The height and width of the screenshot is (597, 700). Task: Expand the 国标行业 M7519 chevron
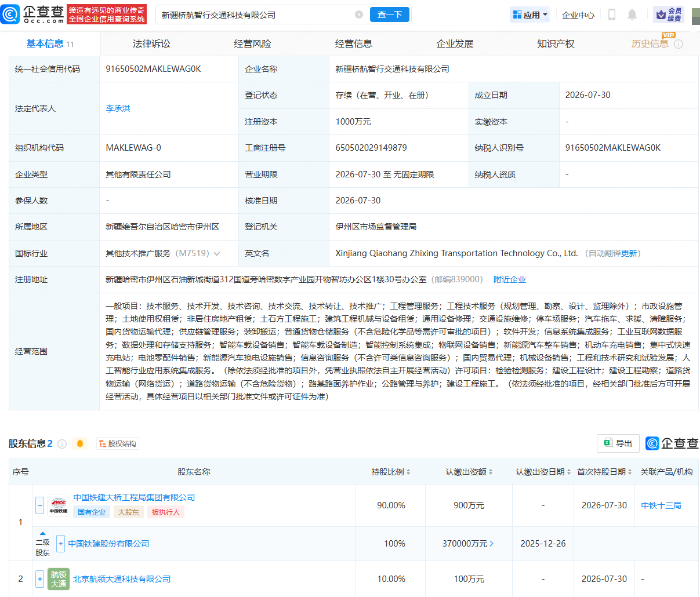pyautogui.click(x=217, y=254)
